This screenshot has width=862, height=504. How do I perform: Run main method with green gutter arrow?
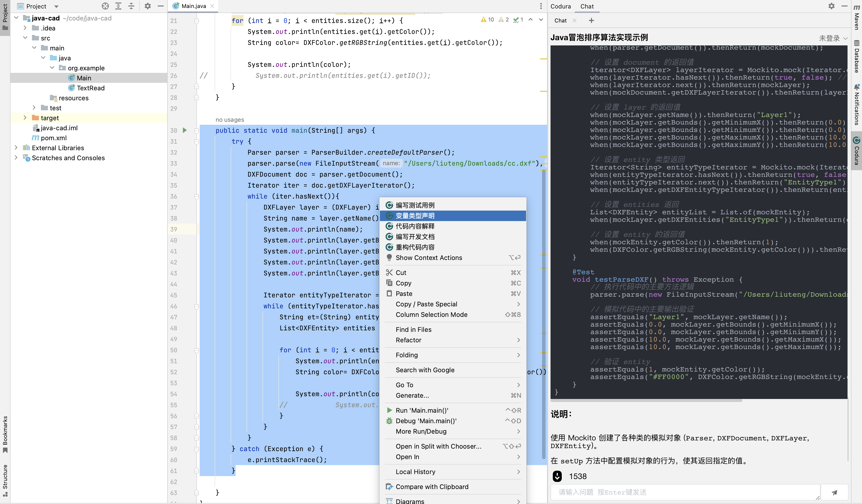[185, 130]
